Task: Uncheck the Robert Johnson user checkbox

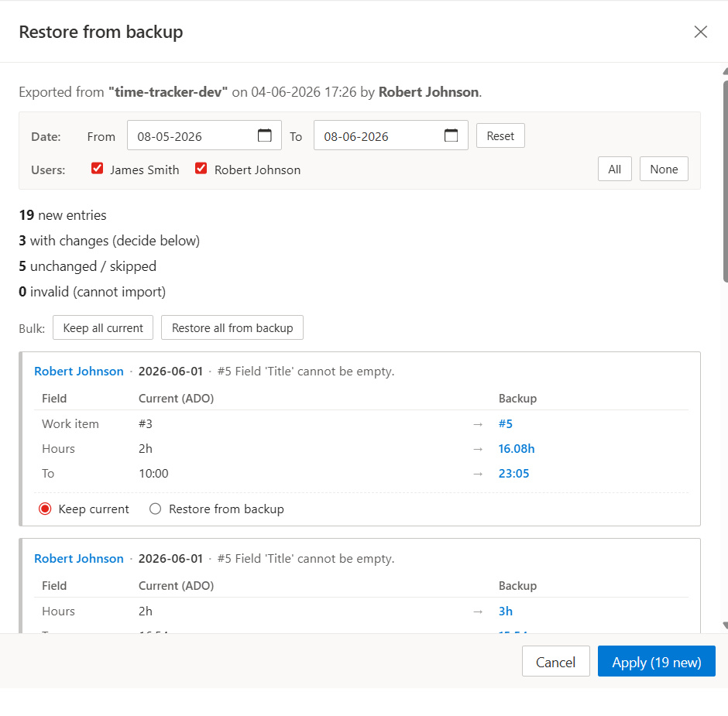Action: pos(201,168)
